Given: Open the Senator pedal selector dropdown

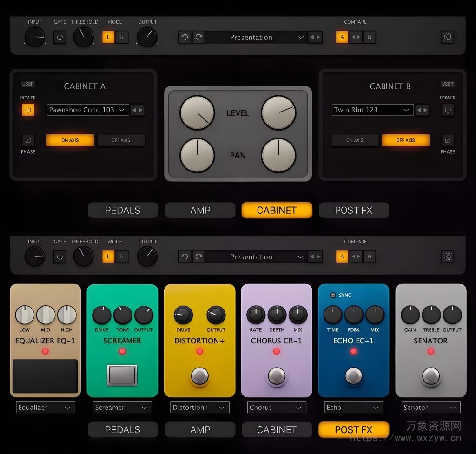Looking at the screenshot, I should pyautogui.click(x=430, y=408).
